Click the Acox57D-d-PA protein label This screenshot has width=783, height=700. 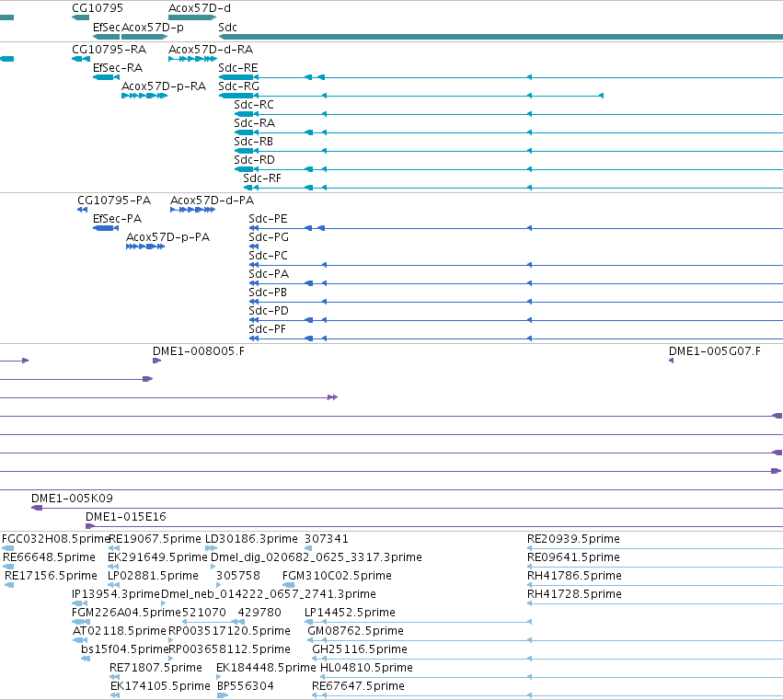point(213,201)
